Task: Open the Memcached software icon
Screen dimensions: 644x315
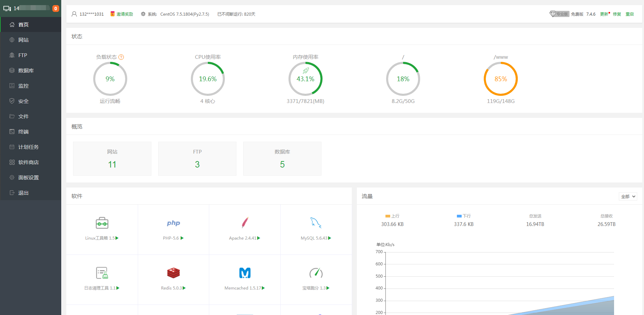Action: [x=245, y=273]
